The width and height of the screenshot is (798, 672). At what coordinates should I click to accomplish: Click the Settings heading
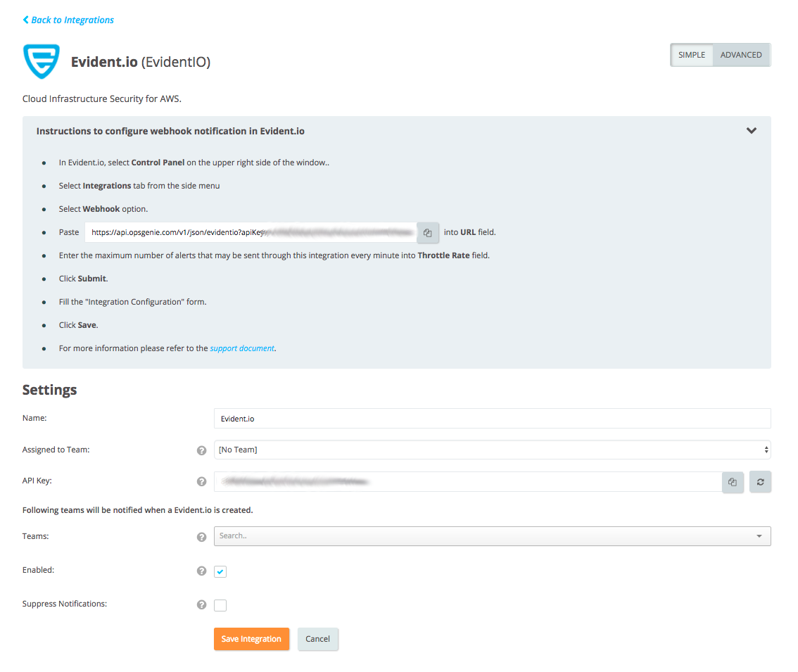point(49,390)
